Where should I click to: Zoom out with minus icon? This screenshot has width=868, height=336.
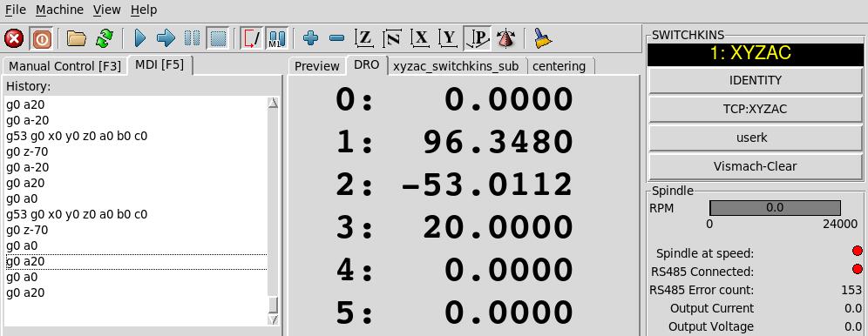336,38
